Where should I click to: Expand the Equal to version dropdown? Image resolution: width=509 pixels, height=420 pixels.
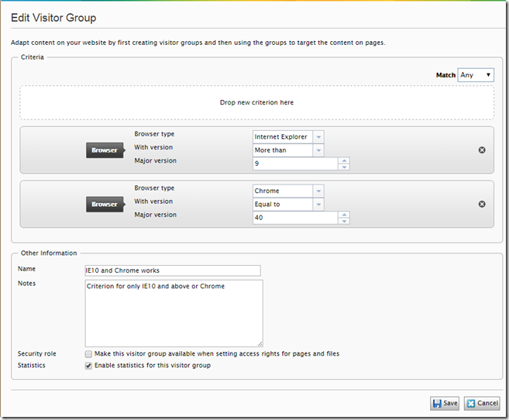point(318,205)
